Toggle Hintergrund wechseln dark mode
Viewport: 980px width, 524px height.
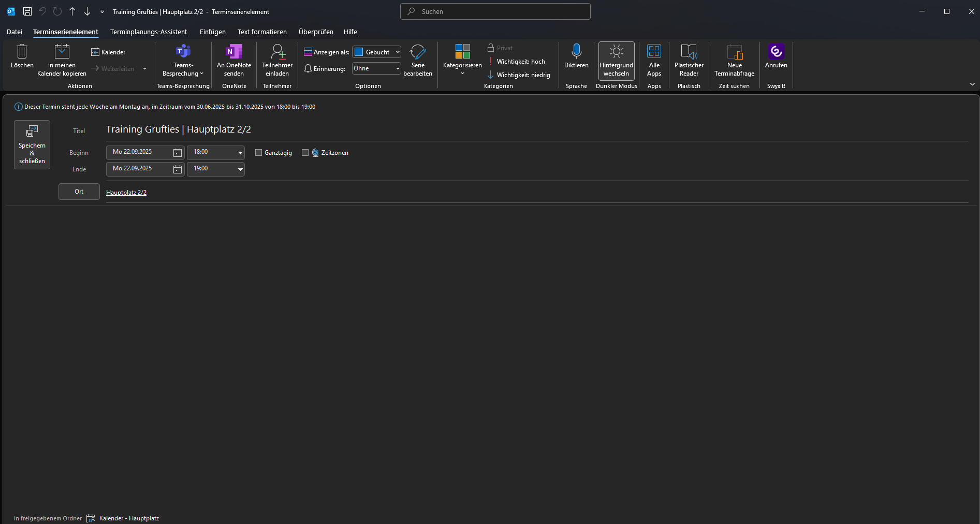click(x=616, y=61)
